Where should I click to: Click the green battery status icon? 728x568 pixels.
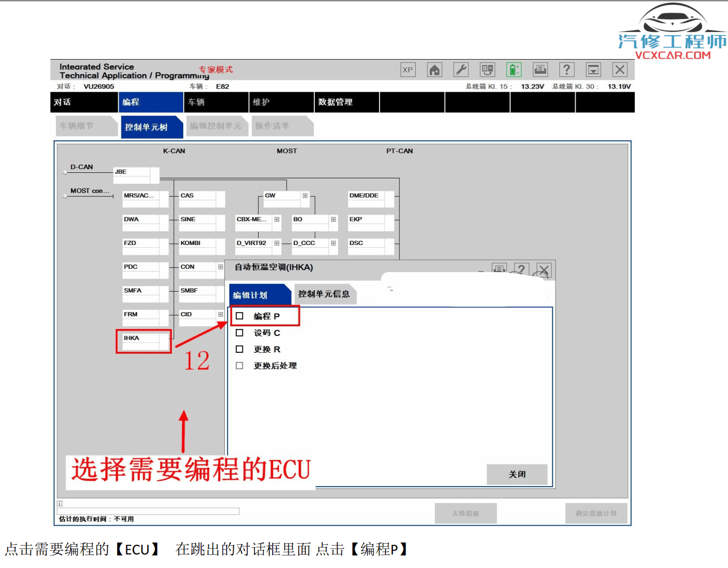coord(513,69)
